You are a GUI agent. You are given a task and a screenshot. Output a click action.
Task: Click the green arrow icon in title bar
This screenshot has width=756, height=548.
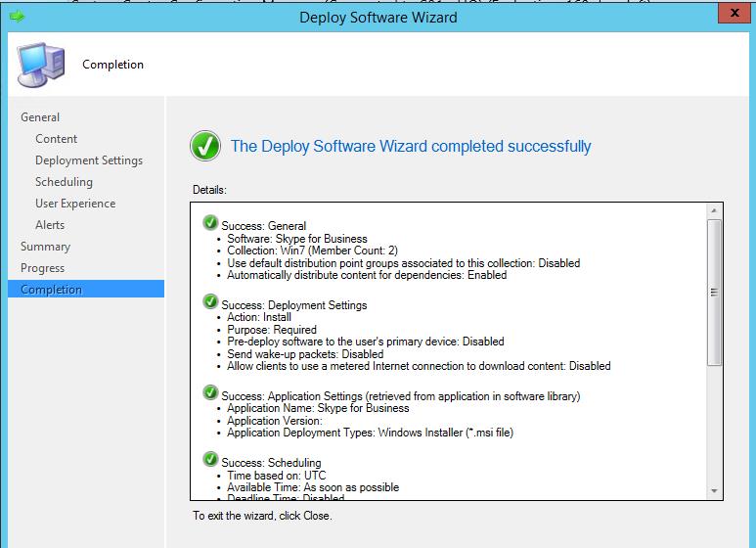17,17
